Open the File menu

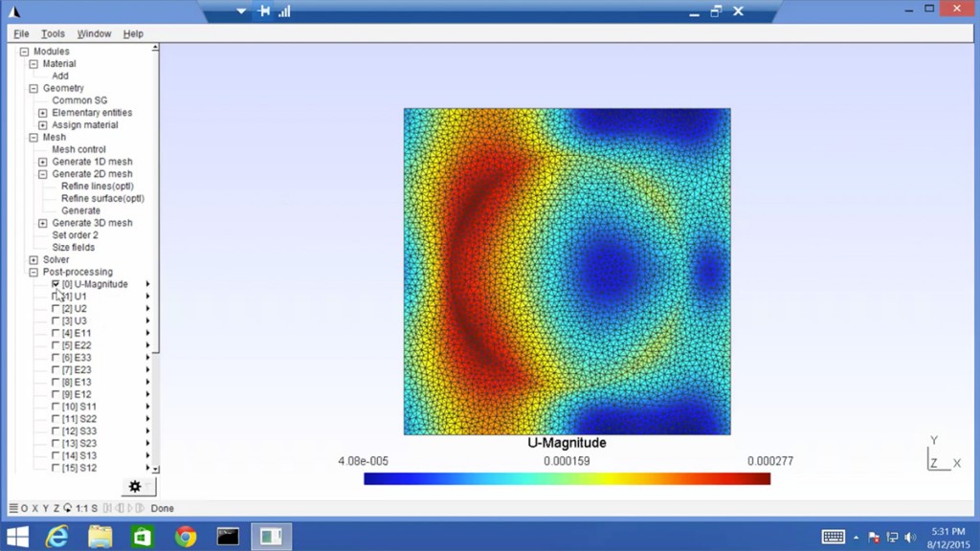[x=21, y=33]
